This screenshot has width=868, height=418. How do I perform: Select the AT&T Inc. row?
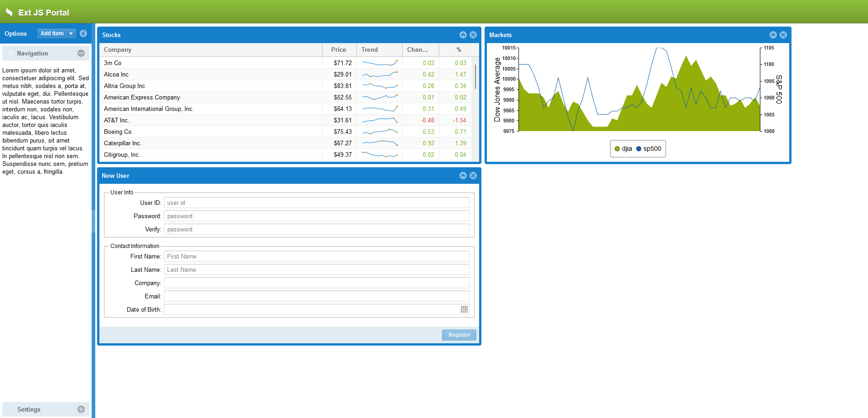(286, 120)
